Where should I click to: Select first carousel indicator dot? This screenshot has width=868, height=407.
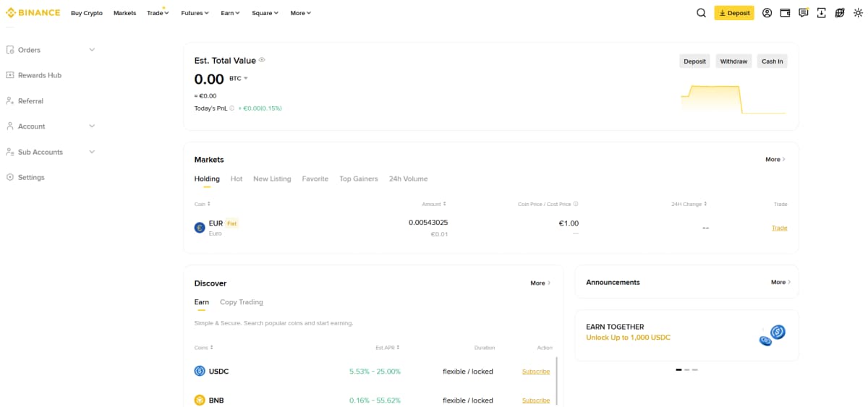pos(679,369)
